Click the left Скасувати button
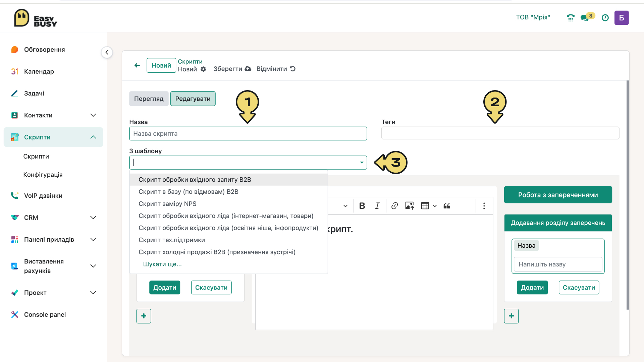 click(211, 288)
